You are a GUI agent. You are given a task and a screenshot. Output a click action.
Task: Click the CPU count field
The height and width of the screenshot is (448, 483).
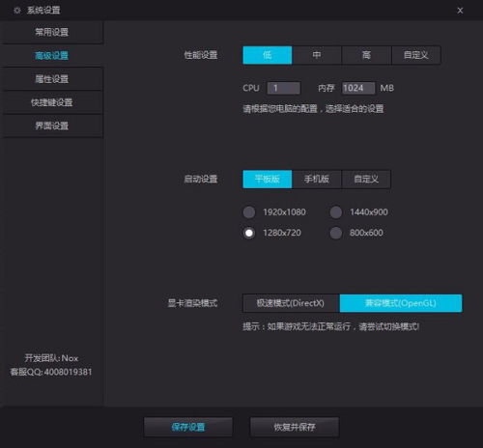click(284, 88)
